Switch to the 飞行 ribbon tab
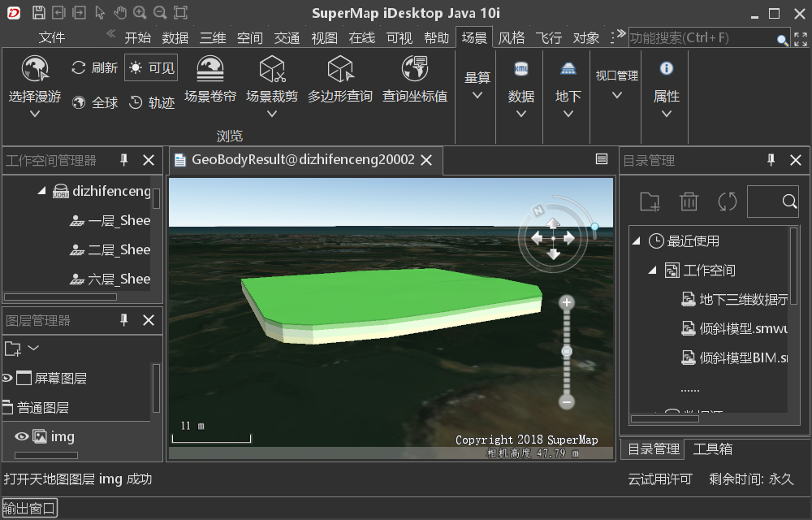Image resolution: width=812 pixels, height=520 pixels. [x=548, y=38]
